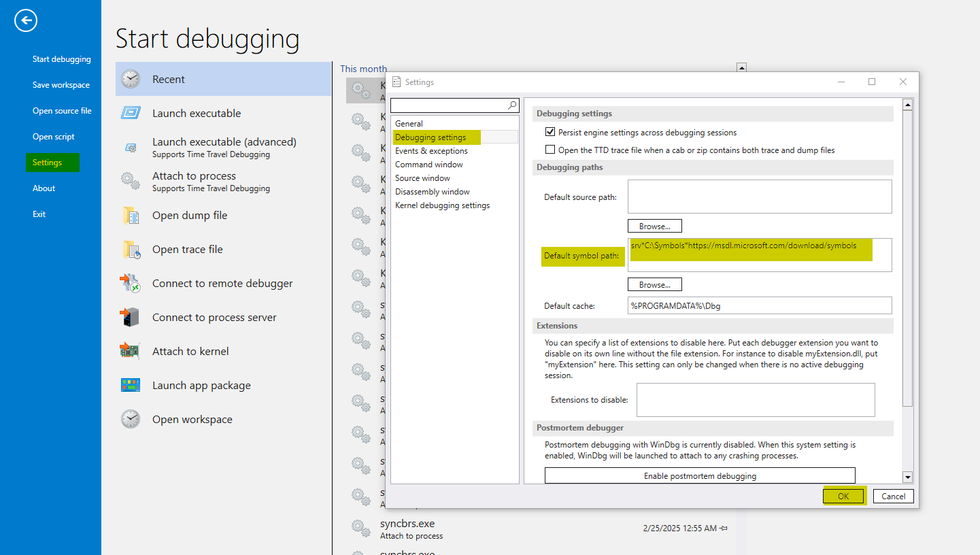The image size is (980, 555).
Task: Click the Default cache field
Action: coord(760,305)
